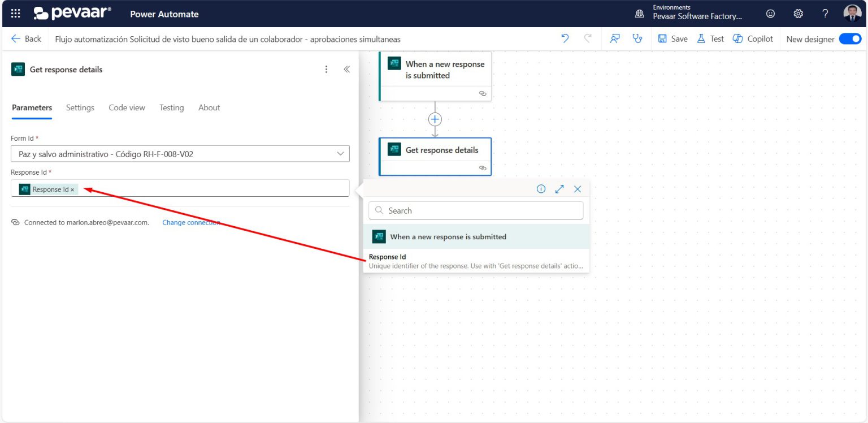This screenshot has height=423, width=868.
Task: Collapse the Get response details pane
Action: tap(346, 68)
